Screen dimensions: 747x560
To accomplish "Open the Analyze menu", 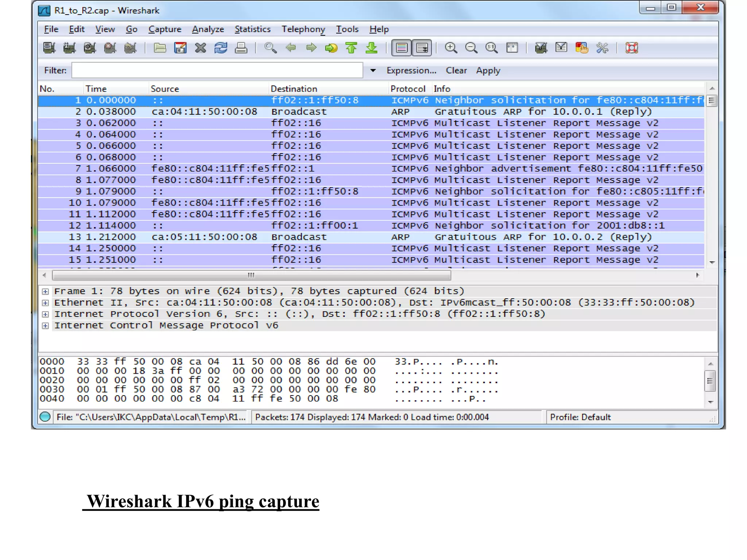I will [208, 29].
